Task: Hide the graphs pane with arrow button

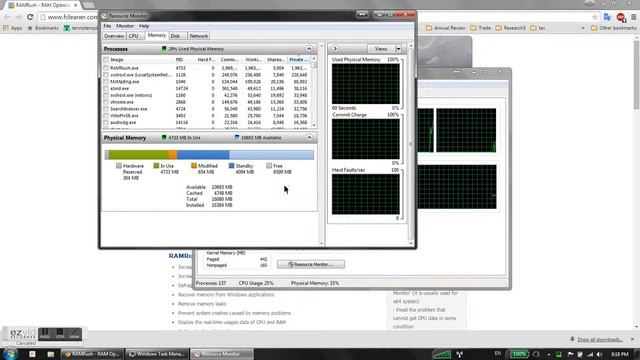Action: point(335,49)
